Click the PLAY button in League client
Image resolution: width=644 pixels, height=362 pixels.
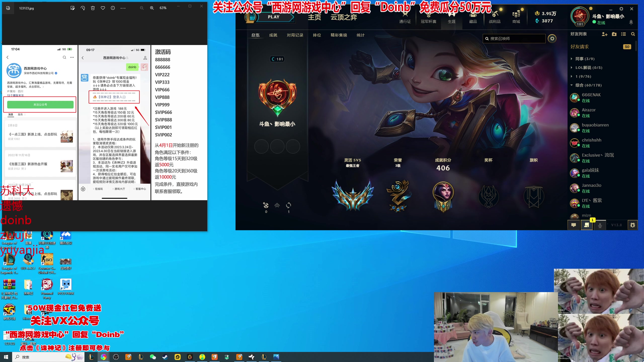click(274, 17)
